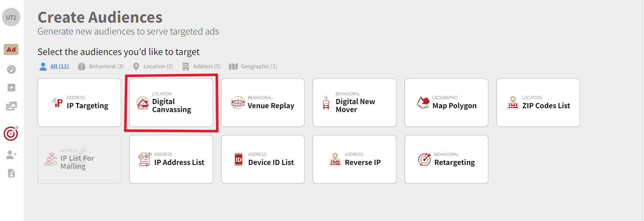
Task: Filter by Behavioral (3) tab
Action: pos(106,66)
